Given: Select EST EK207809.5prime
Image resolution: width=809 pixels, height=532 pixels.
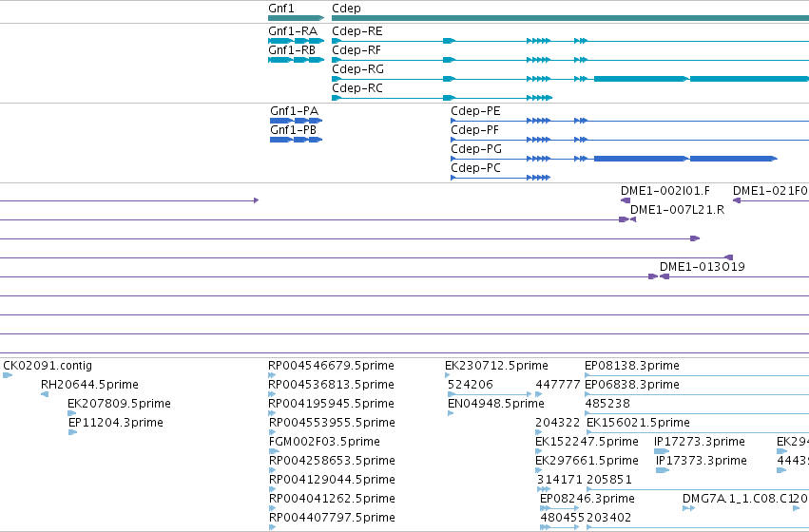Looking at the screenshot, I should pos(119,404).
